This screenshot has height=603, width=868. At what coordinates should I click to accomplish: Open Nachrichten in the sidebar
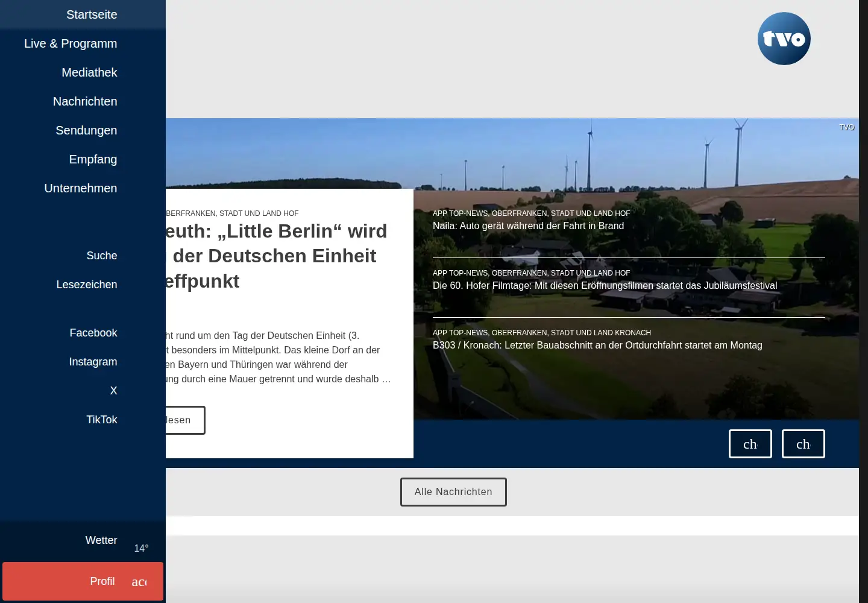83,101
